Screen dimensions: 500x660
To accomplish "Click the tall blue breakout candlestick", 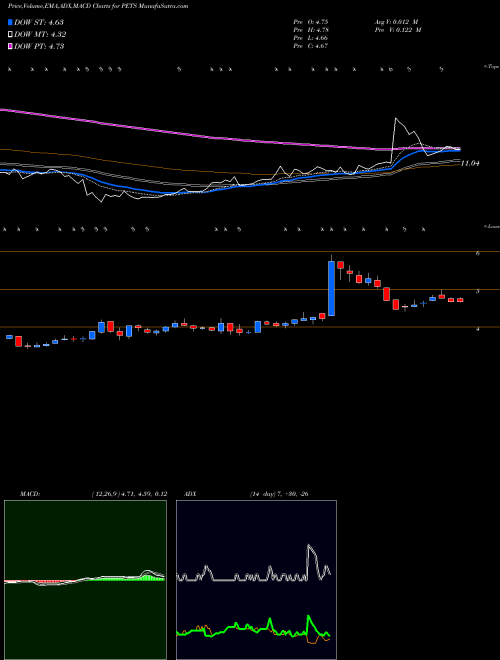I will click(x=332, y=288).
